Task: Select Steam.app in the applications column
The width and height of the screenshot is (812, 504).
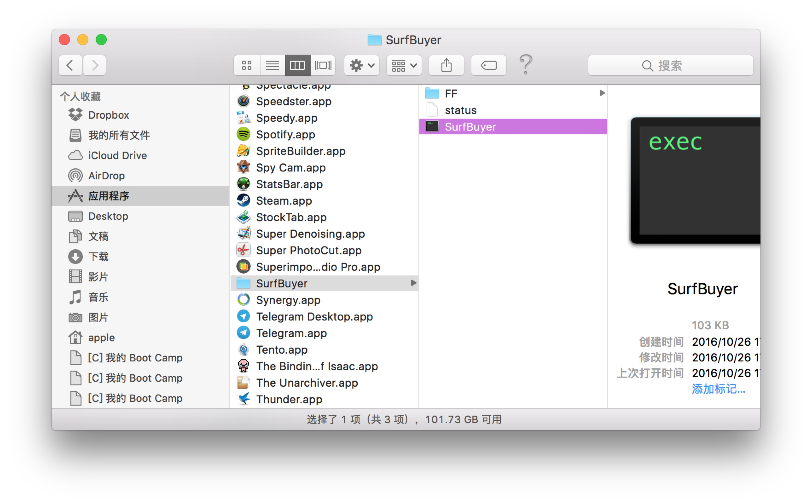Action: click(284, 201)
